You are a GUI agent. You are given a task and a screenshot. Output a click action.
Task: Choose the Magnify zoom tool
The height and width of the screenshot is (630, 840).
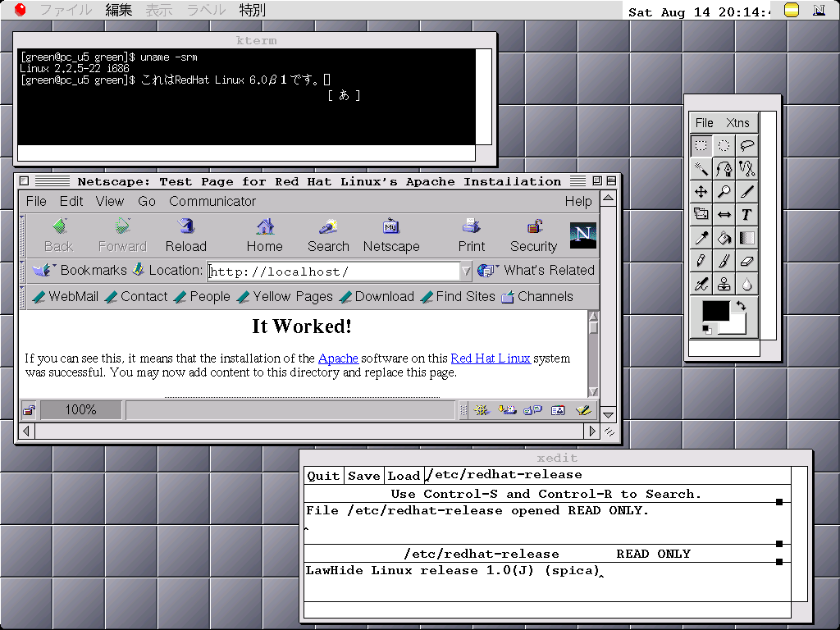point(724,192)
